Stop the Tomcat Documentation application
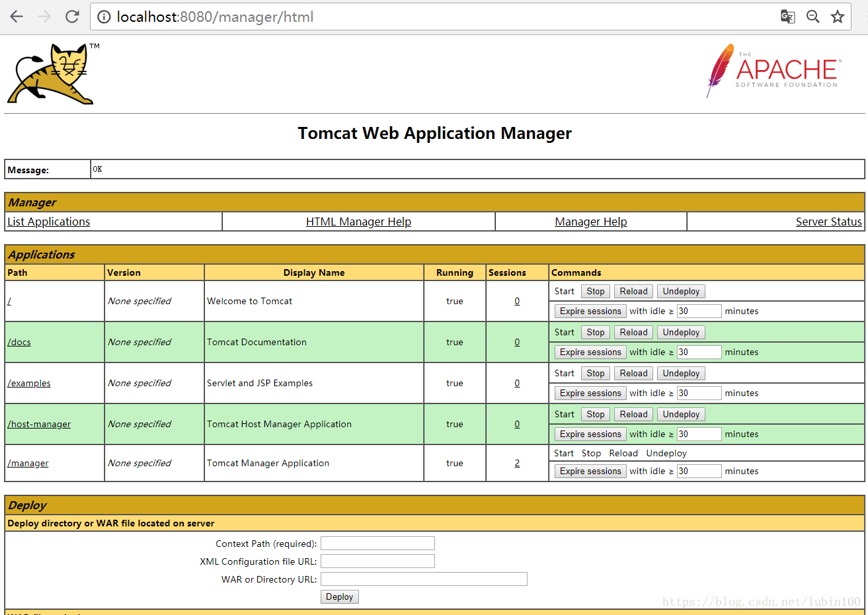This screenshot has height=615, width=868. click(x=596, y=332)
